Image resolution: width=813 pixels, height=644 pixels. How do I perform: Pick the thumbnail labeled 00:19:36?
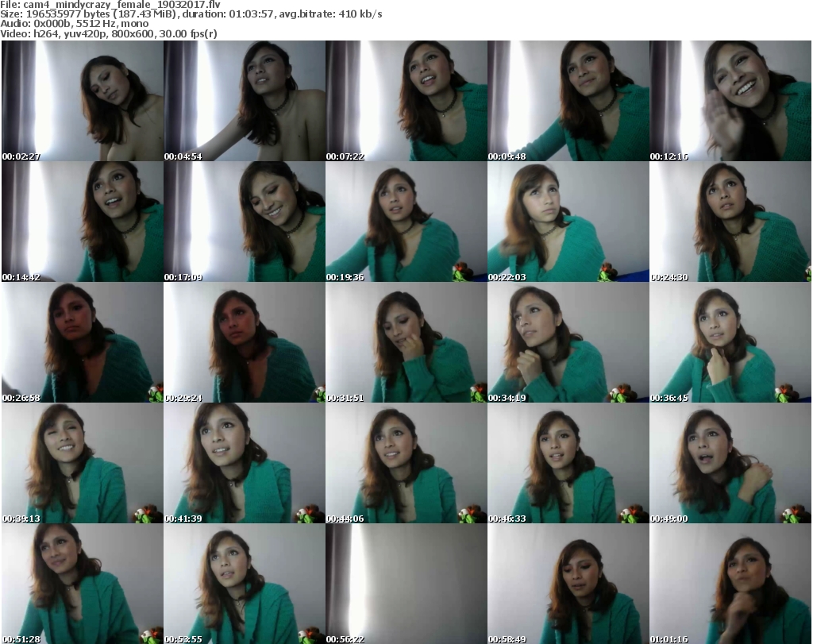pos(406,222)
